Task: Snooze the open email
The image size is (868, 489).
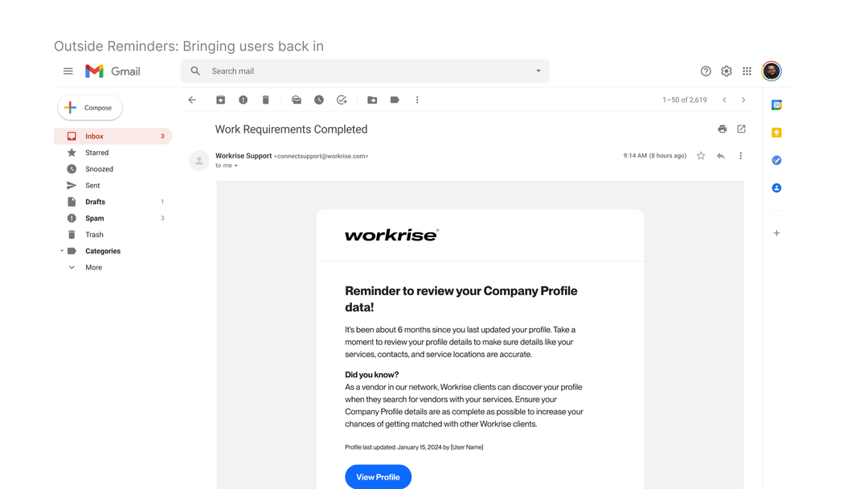Action: (318, 99)
